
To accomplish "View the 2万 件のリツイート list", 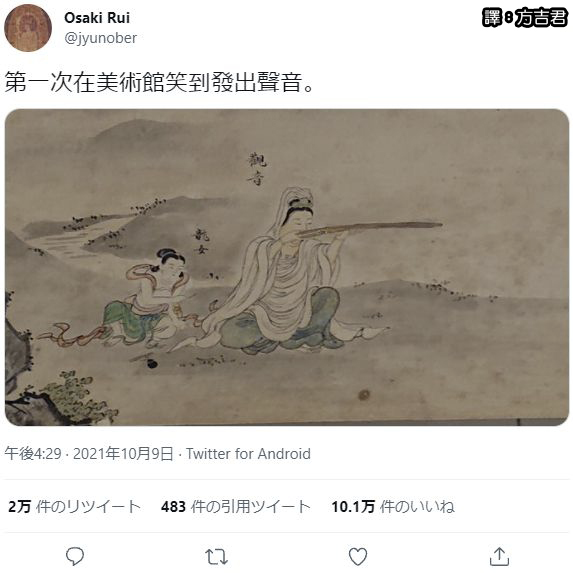I will pyautogui.click(x=75, y=506).
